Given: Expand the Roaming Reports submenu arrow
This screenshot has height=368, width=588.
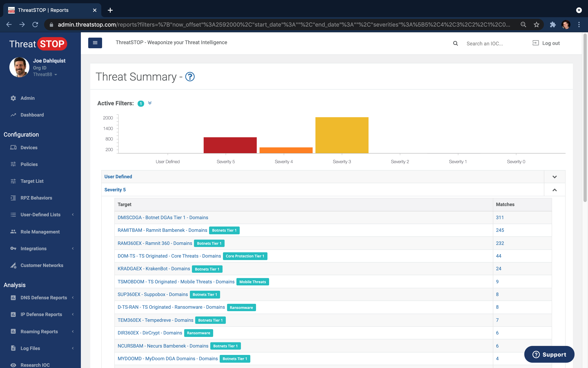Looking at the screenshot, I should [73, 331].
